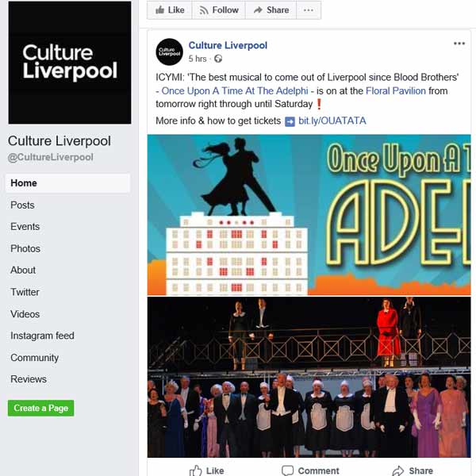Open post options menu ellipsis
The width and height of the screenshot is (476, 476).
click(x=459, y=44)
